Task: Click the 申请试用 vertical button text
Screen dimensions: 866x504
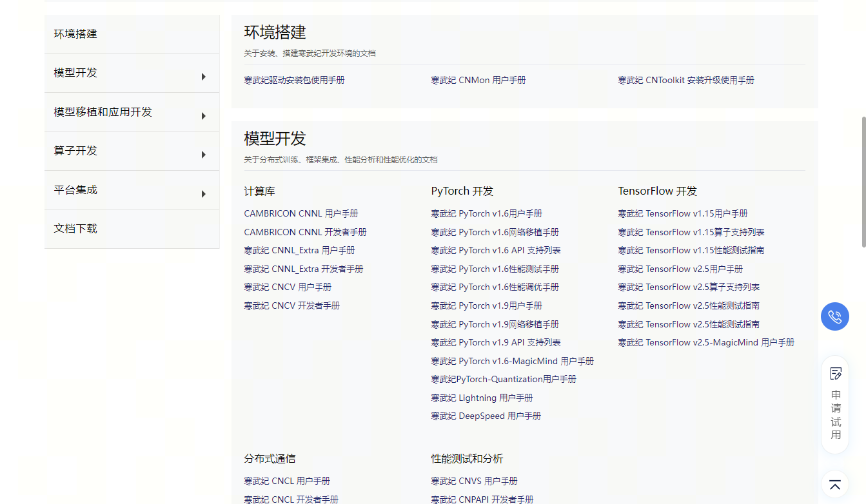Action: coord(836,414)
